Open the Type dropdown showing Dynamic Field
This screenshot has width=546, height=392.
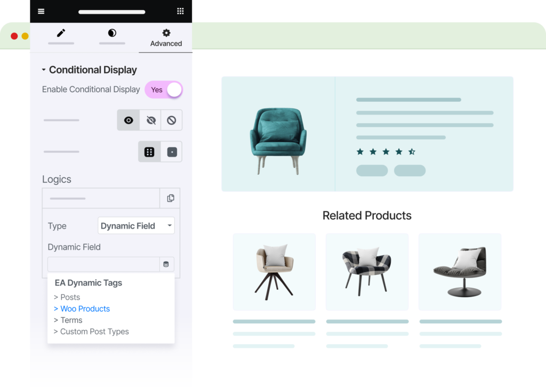point(136,226)
